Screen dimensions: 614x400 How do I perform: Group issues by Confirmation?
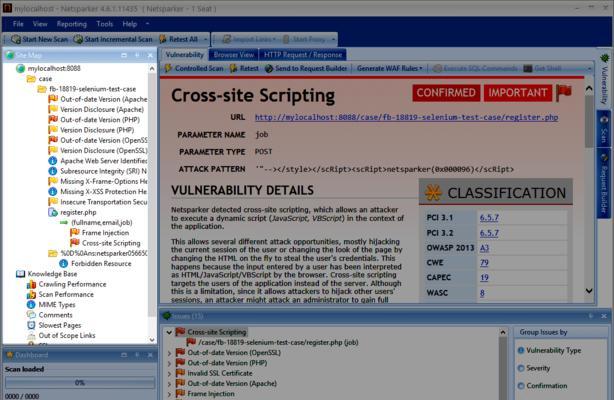542,386
